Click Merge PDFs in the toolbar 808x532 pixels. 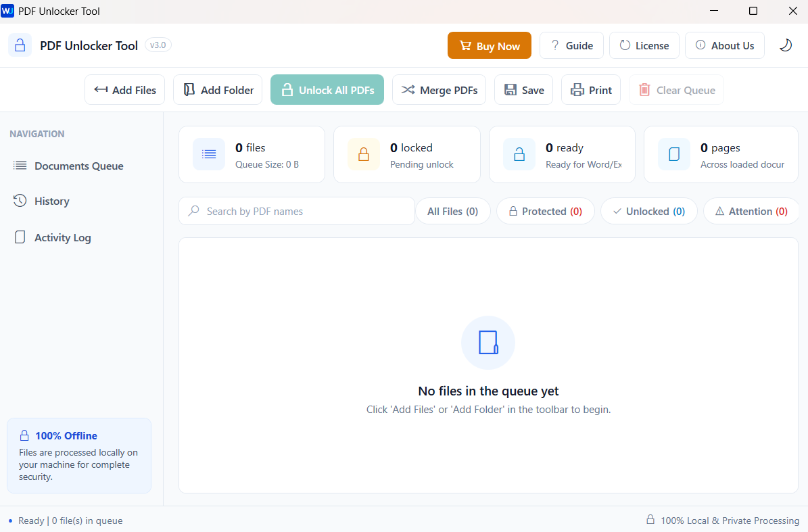pos(439,90)
